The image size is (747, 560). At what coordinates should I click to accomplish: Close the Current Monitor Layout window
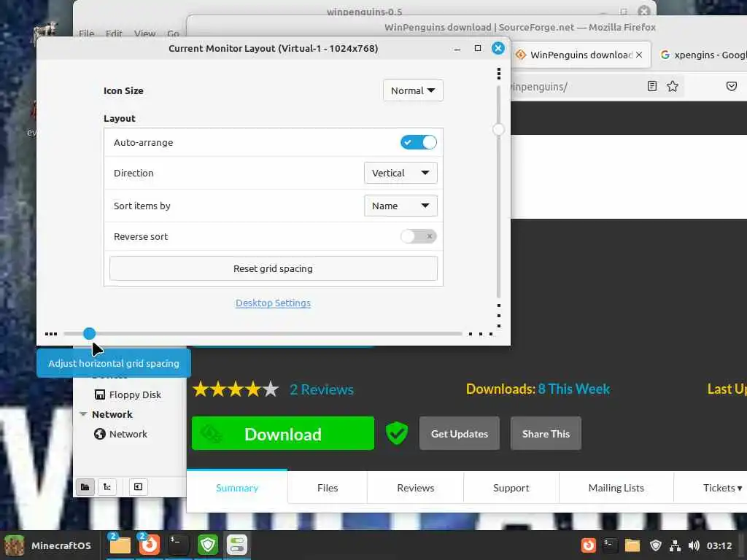click(498, 48)
